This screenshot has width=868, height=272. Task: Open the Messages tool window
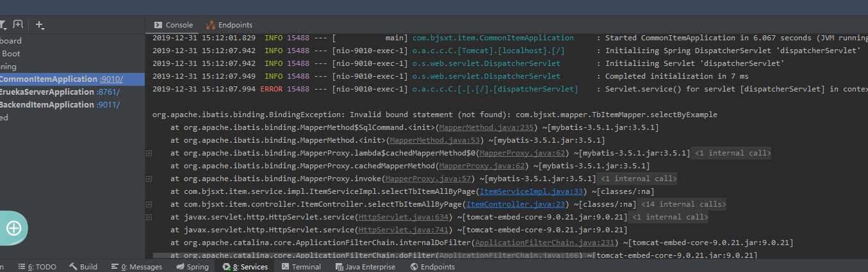point(136,267)
